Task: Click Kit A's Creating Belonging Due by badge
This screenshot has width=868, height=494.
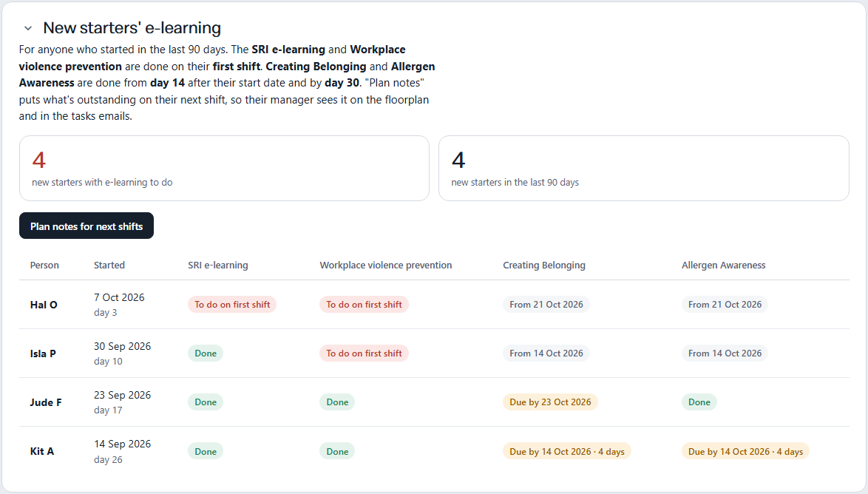Action: (x=567, y=451)
